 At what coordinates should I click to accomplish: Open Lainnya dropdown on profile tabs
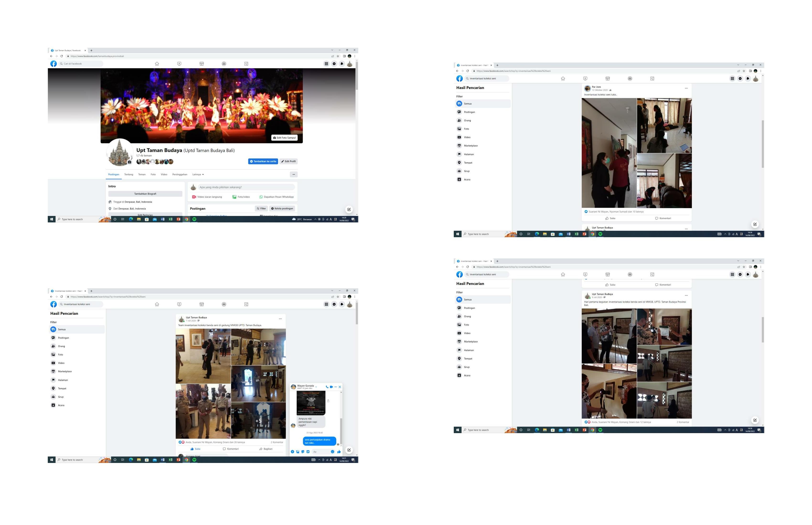pos(198,174)
